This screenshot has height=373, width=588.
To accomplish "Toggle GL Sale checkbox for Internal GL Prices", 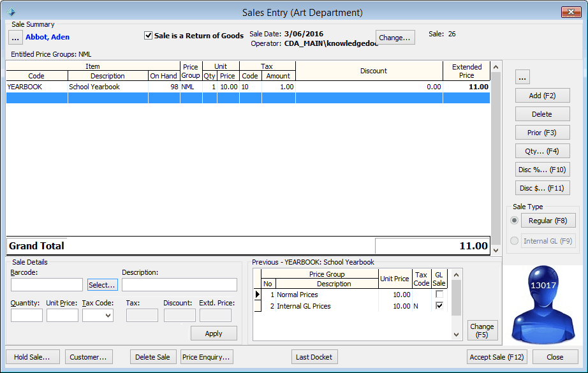I will click(439, 305).
